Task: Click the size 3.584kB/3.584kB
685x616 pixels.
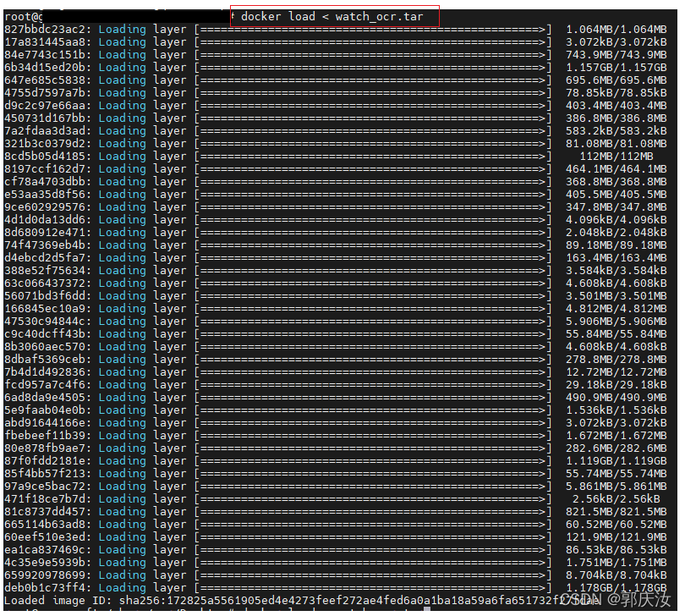Action: (616, 270)
